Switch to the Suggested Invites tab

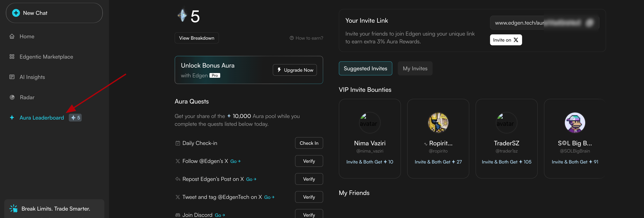click(x=365, y=69)
